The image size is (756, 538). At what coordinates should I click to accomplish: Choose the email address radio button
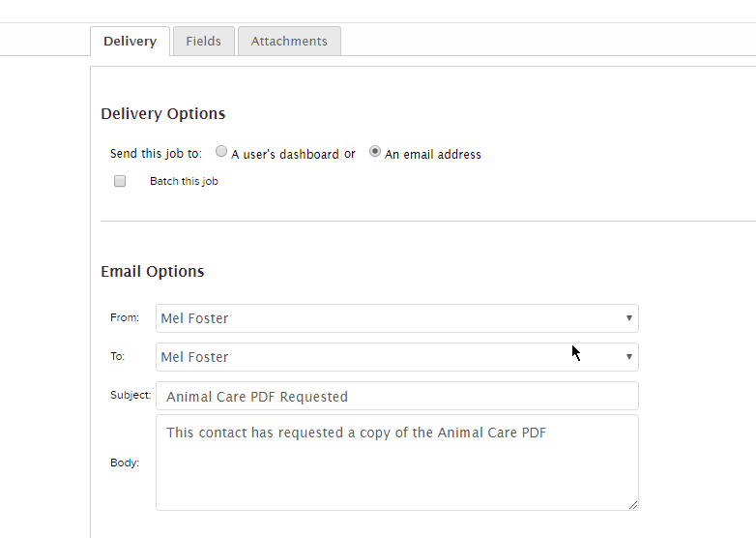pos(375,152)
